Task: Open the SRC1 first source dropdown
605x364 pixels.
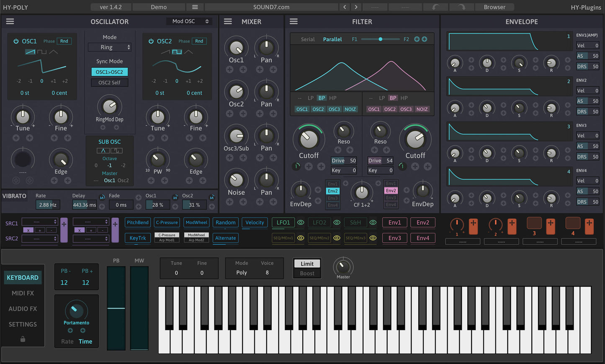Action: [x=40, y=222]
